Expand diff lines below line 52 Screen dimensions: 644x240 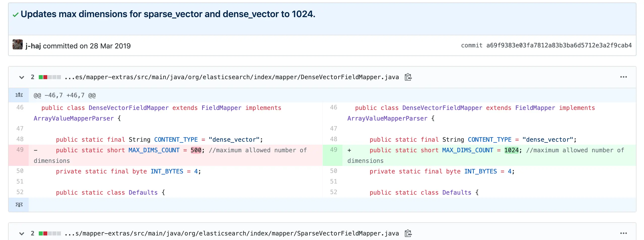pyautogui.click(x=19, y=205)
